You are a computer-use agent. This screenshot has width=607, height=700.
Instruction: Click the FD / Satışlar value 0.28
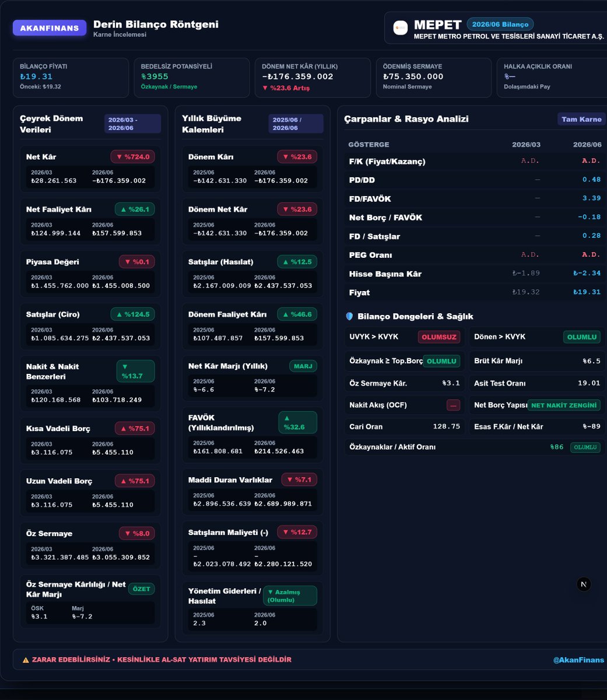[x=591, y=236]
